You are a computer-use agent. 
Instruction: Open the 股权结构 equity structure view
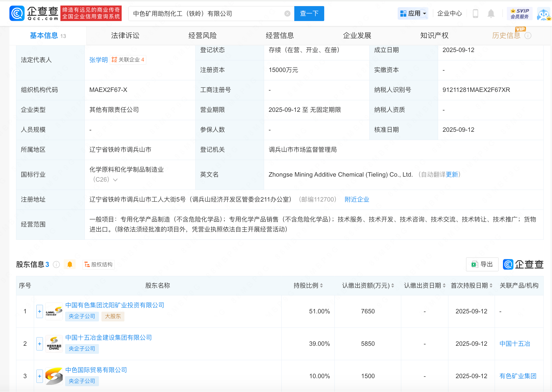[99, 265]
